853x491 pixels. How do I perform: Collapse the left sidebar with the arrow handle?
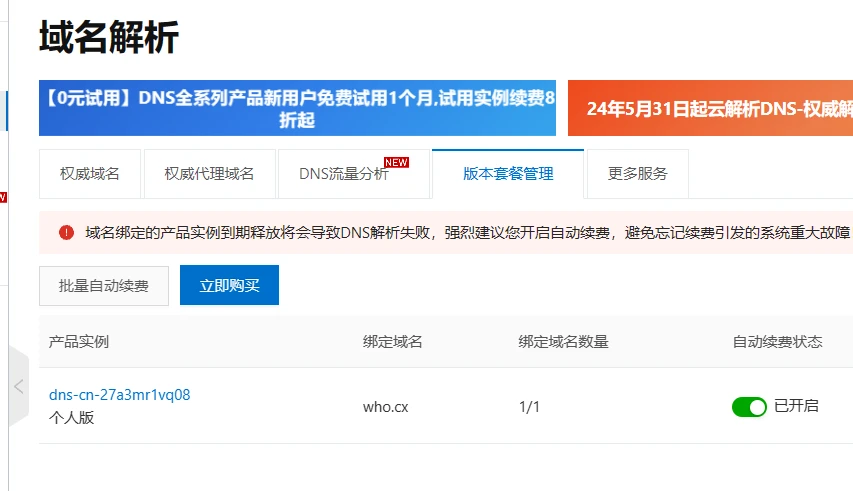click(18, 386)
